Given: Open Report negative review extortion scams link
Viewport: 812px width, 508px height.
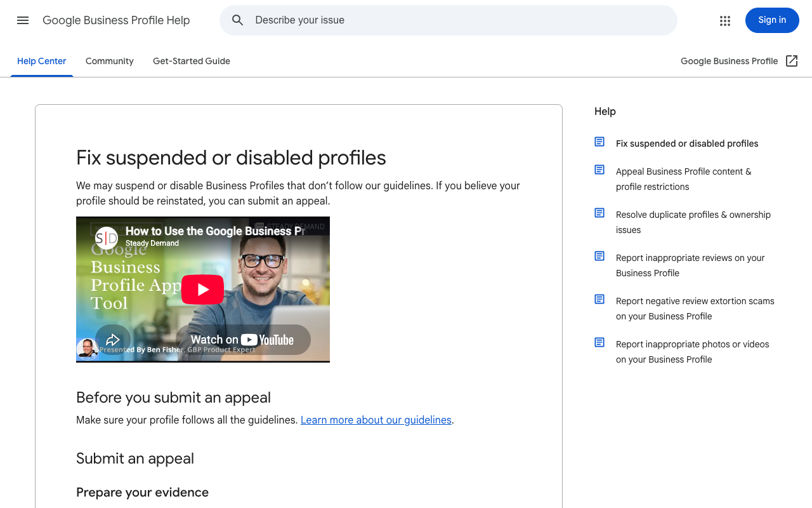Looking at the screenshot, I should pos(695,309).
